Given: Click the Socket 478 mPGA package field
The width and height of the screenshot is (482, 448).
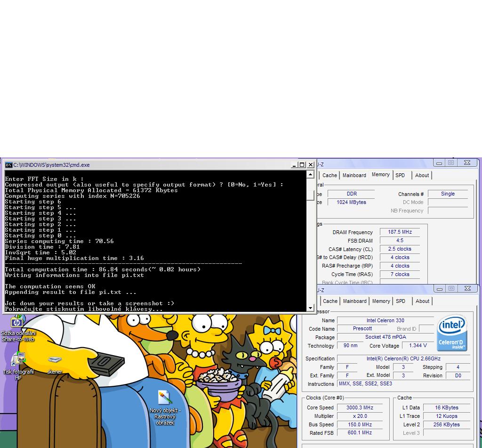Looking at the screenshot, I should (386, 337).
